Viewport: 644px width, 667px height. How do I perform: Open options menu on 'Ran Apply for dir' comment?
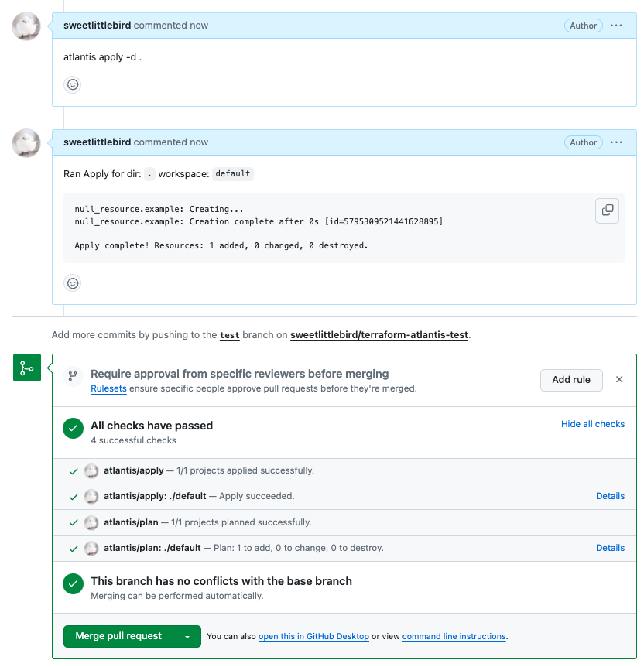[x=615, y=142]
